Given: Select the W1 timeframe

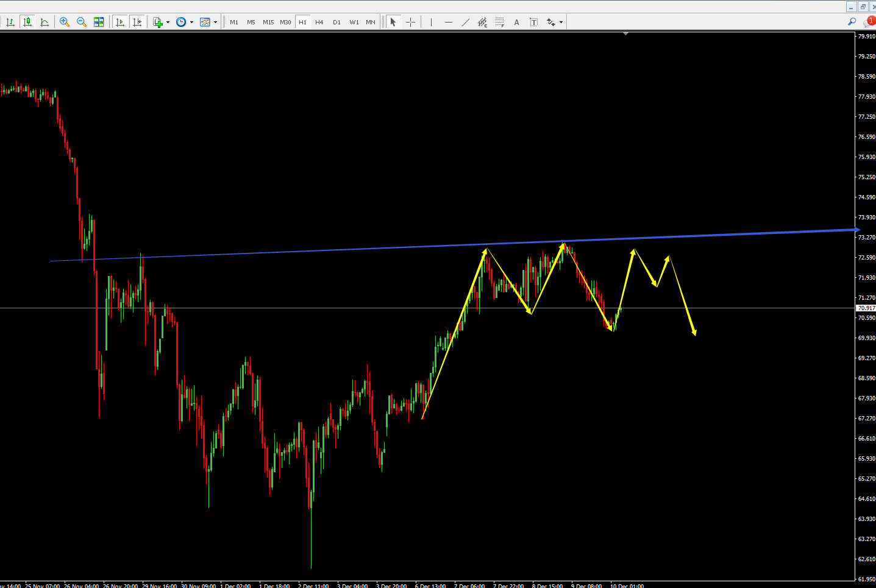Looking at the screenshot, I should (354, 22).
